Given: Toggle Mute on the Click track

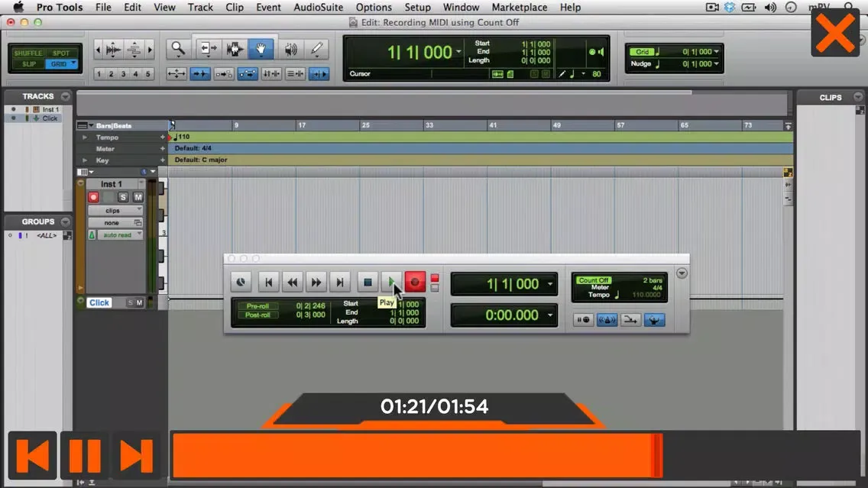Looking at the screenshot, I should 140,302.
